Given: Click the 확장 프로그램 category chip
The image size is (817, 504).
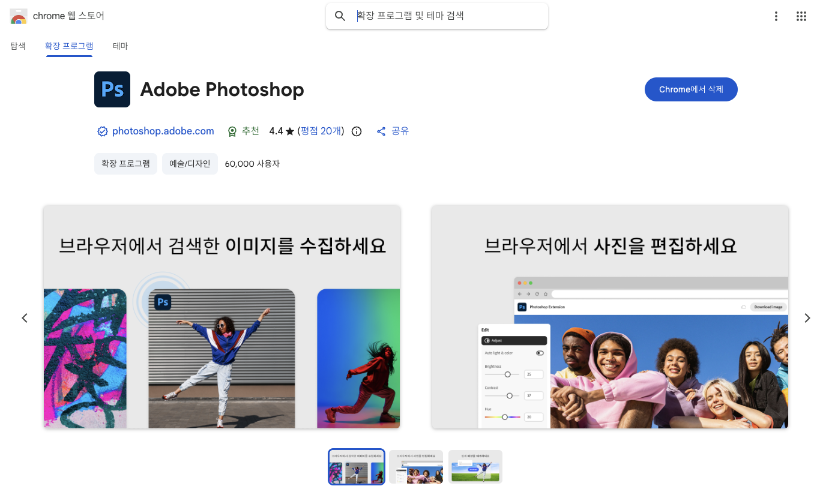Looking at the screenshot, I should point(126,164).
